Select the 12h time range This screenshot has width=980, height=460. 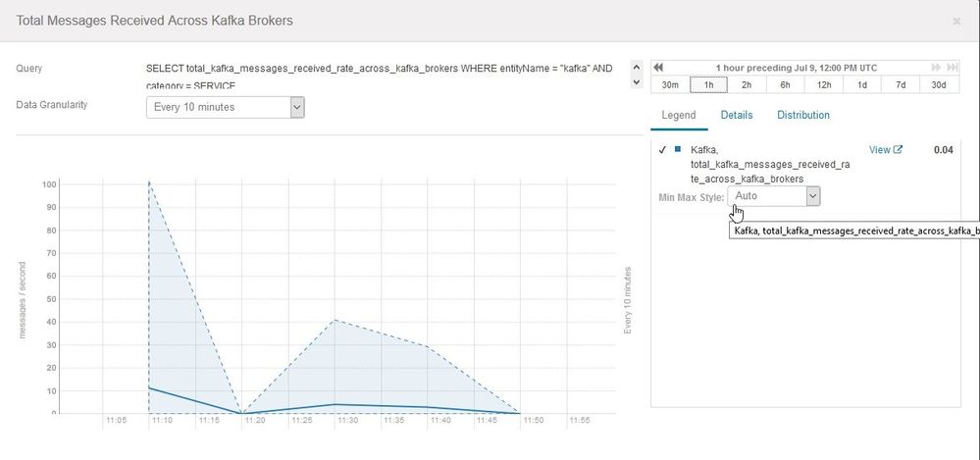click(x=824, y=85)
